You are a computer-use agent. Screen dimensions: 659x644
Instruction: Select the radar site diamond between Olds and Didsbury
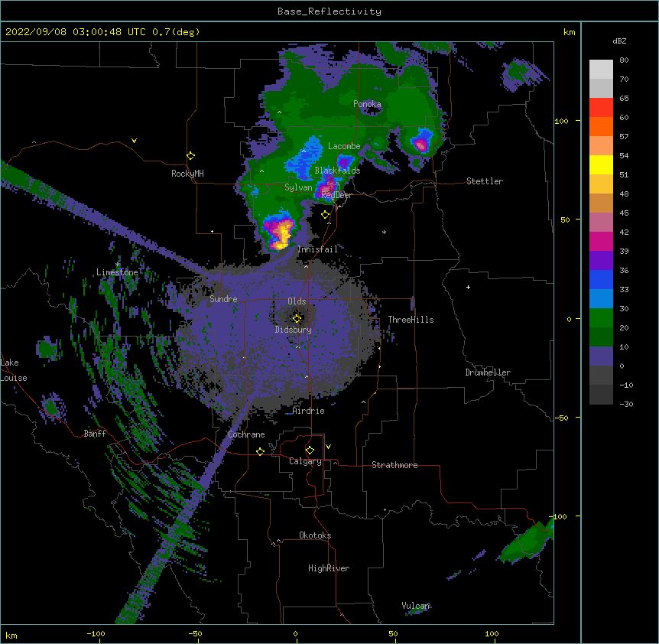pyautogui.click(x=297, y=318)
